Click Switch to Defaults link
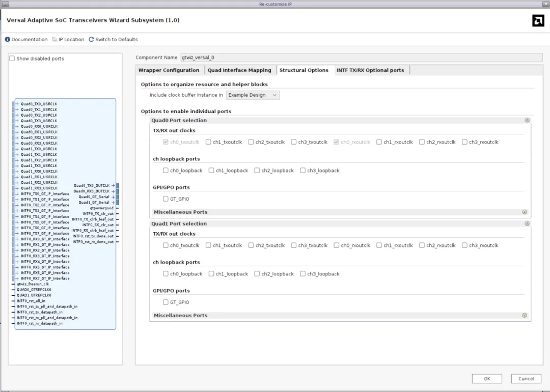The height and width of the screenshot is (392, 550). (117, 40)
